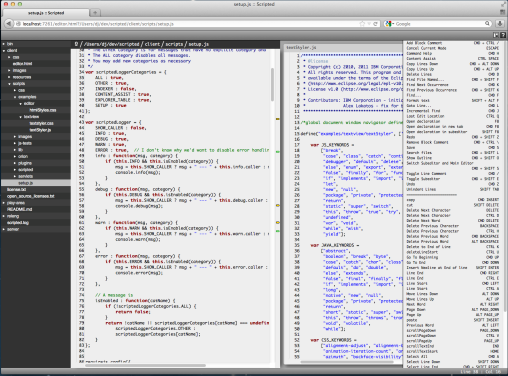This screenshot has width=508, height=376.
Task: Open a new browser tab with plus button
Action: point(95,13)
